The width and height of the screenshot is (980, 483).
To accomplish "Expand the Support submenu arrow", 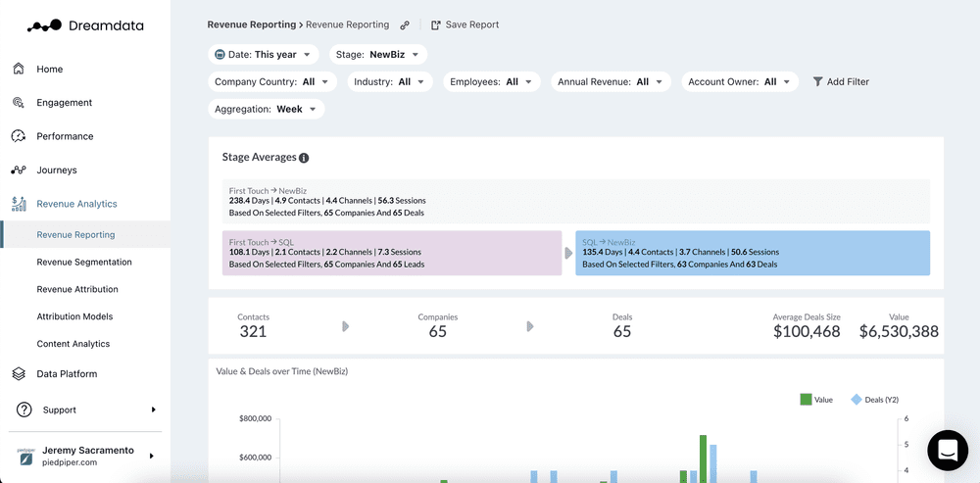I will coord(153,410).
